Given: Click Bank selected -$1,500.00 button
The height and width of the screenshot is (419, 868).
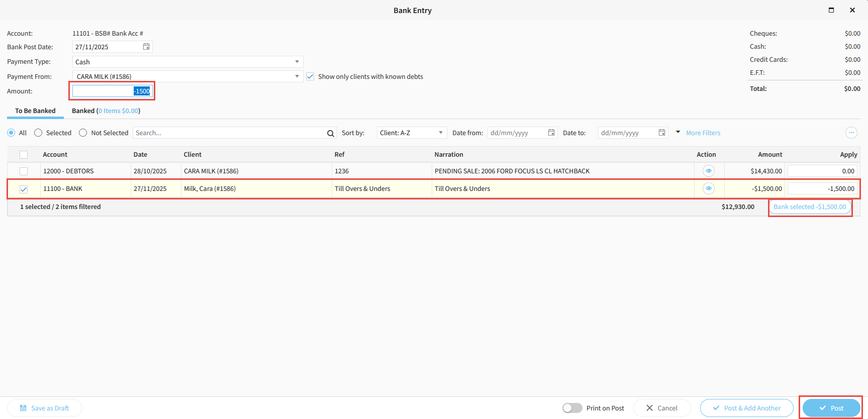Looking at the screenshot, I should click(x=810, y=206).
